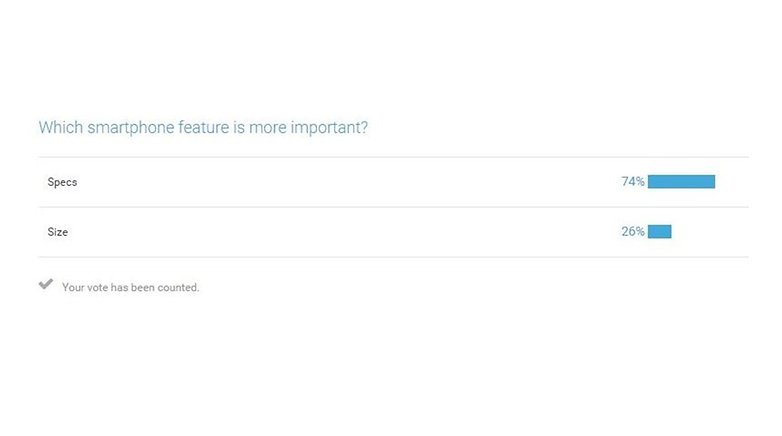Click the word 'Which' in the heading
This screenshot has height=436, width=782.
tap(61, 127)
